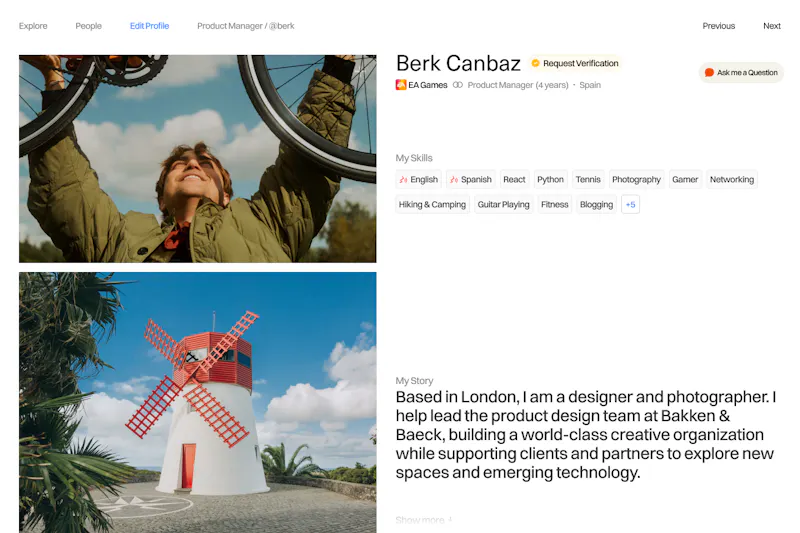Screen dimensions: 800x533
Task: Click the EA Games logo icon
Action: 401,85
